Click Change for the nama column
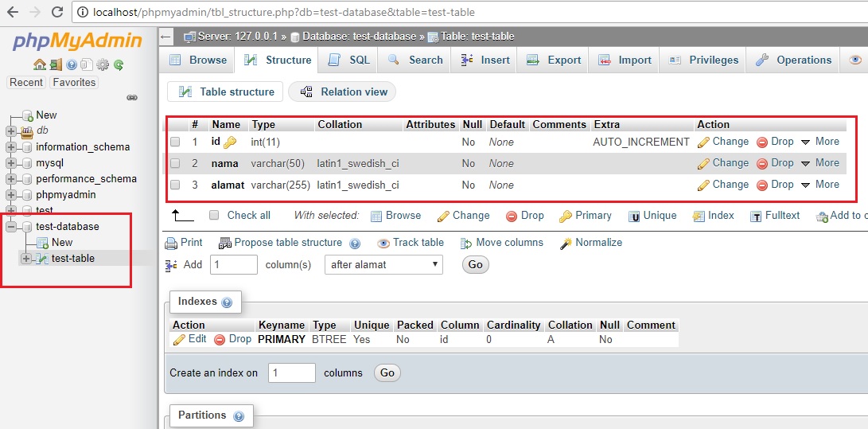This screenshot has width=868, height=429. click(723, 163)
